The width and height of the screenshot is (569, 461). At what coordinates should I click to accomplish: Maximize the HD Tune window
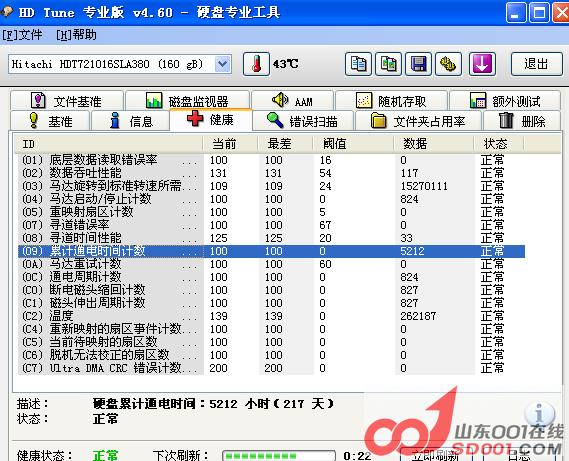(x=539, y=13)
